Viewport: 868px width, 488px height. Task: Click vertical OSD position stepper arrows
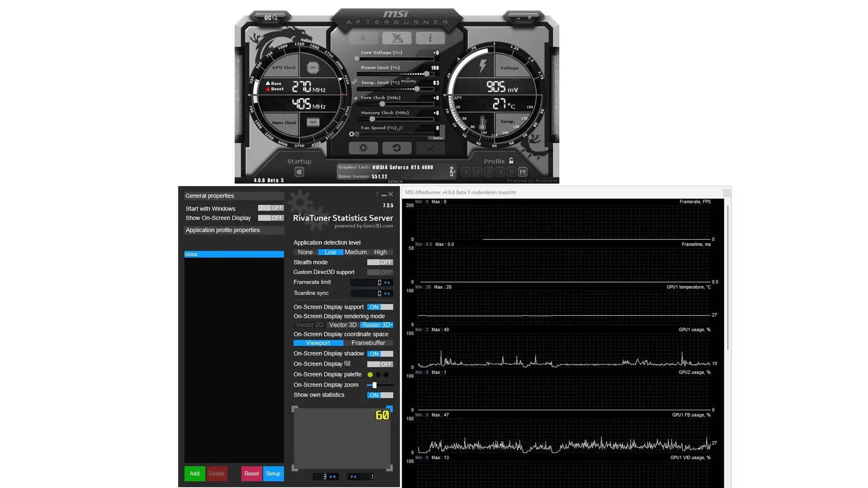pos(354,476)
